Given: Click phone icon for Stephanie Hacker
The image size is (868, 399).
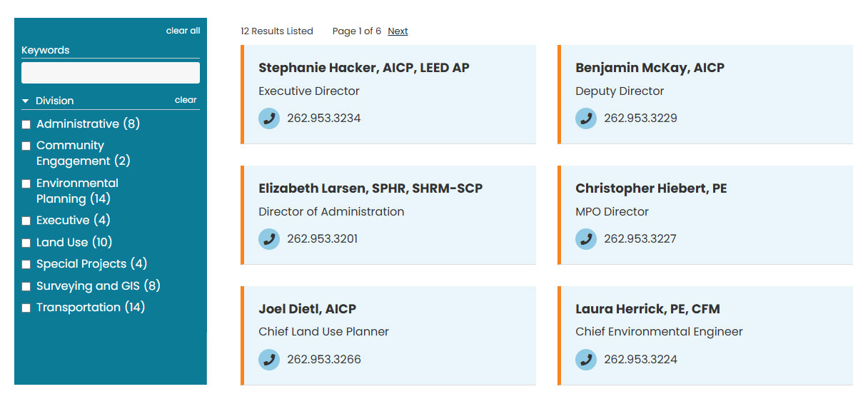Looking at the screenshot, I should [269, 118].
